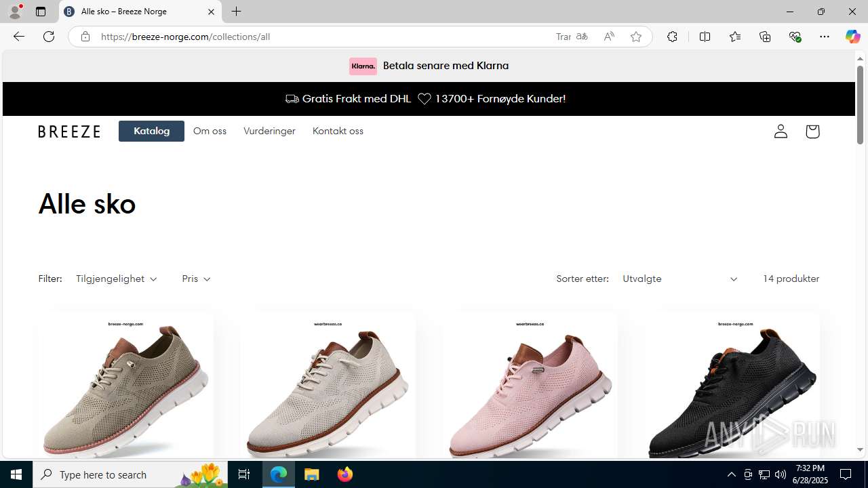
Task: Open the Windows Start menu
Action: click(x=16, y=474)
